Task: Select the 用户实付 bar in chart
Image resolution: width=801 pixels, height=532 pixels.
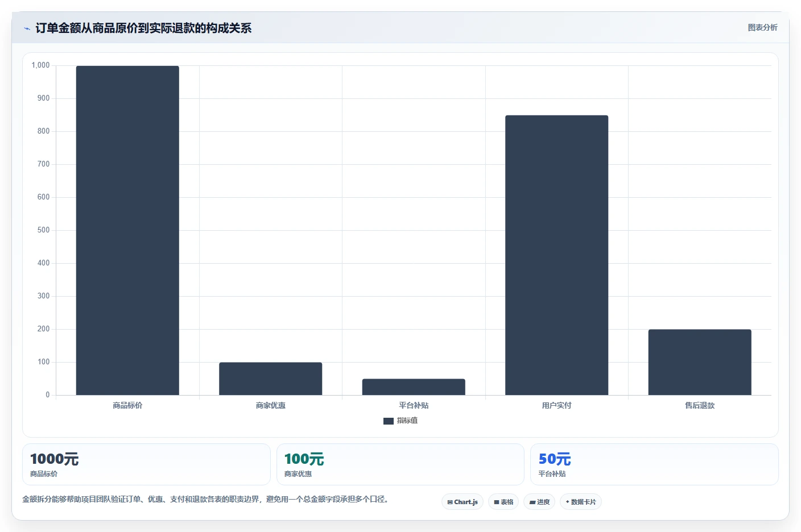Action: [556, 255]
